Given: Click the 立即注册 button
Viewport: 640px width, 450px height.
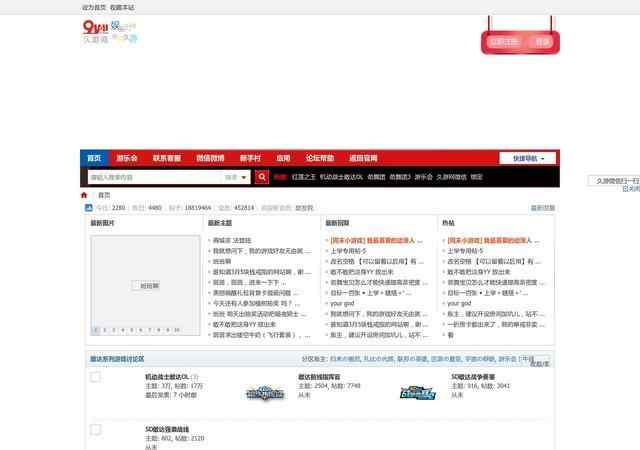Looking at the screenshot, I should 504,42.
